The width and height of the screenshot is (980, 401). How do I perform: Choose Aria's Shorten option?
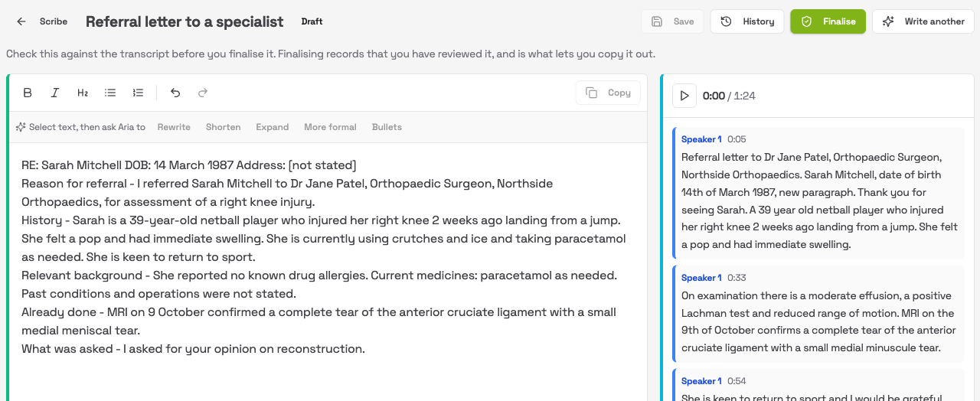224,127
